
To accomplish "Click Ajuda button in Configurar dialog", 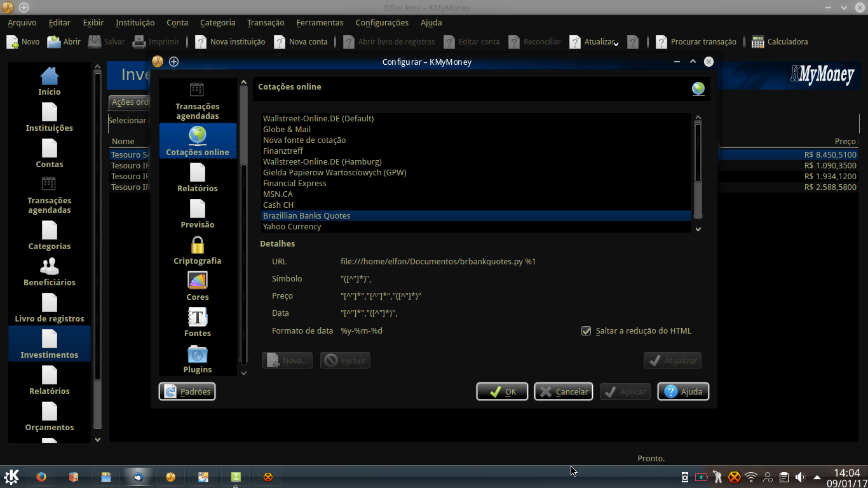I will (x=683, y=391).
